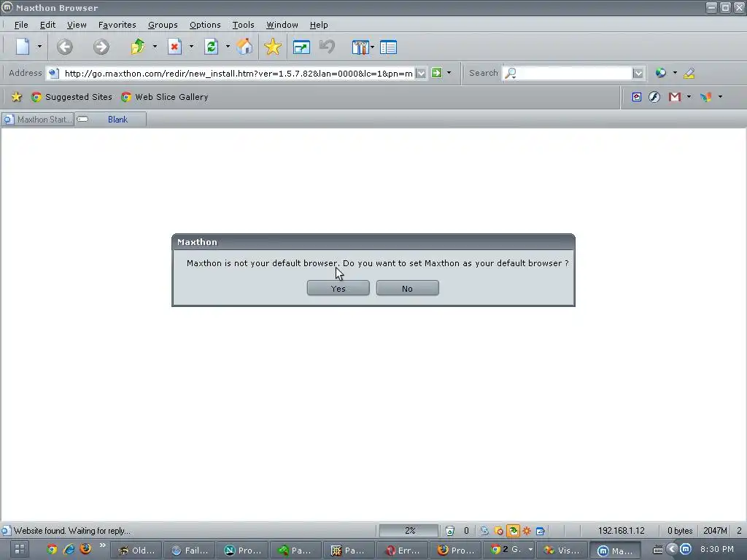Open the Groups menu
The image size is (747, 560).
(163, 25)
